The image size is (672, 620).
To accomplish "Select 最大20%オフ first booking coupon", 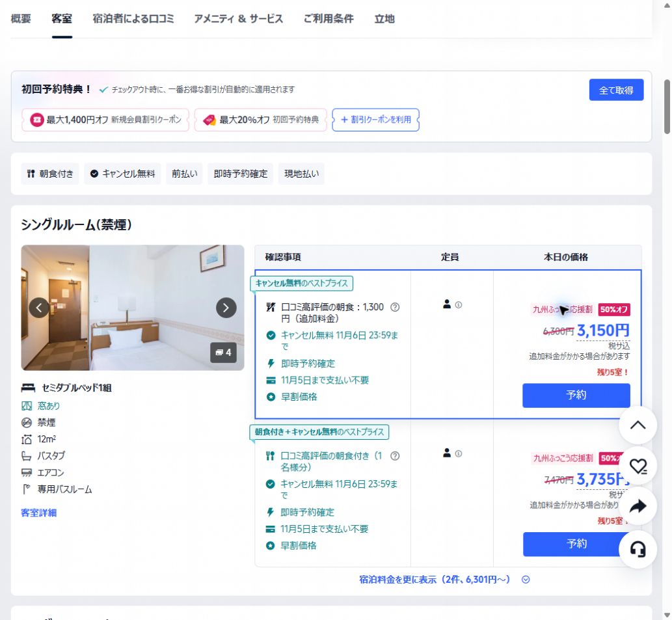I will click(x=261, y=120).
